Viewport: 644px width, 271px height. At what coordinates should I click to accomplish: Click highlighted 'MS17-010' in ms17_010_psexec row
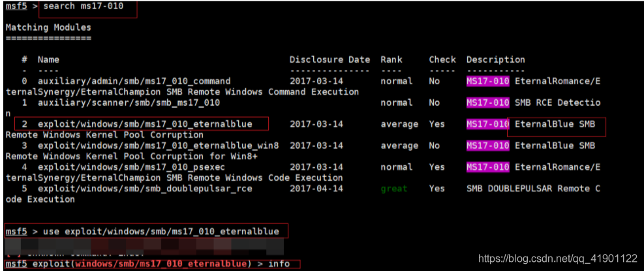[488, 167]
